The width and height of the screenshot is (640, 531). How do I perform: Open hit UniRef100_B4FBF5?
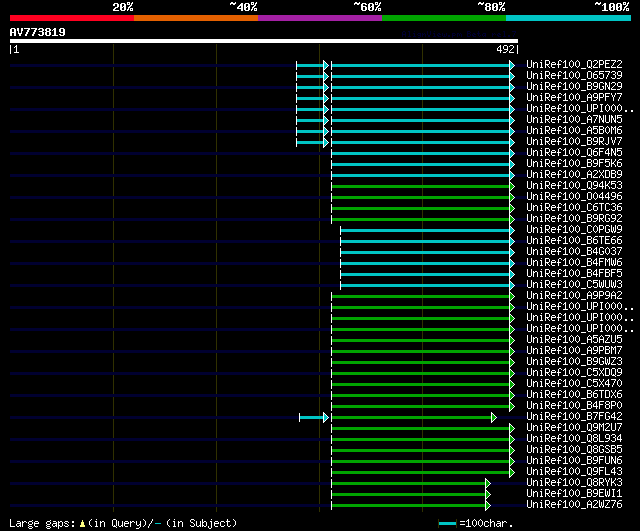(x=574, y=274)
